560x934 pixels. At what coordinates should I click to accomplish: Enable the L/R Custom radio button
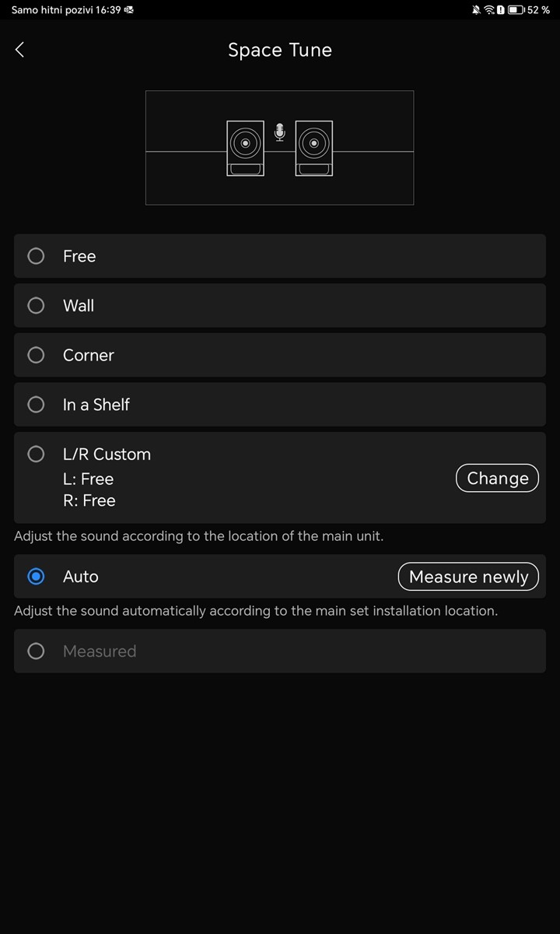point(36,454)
